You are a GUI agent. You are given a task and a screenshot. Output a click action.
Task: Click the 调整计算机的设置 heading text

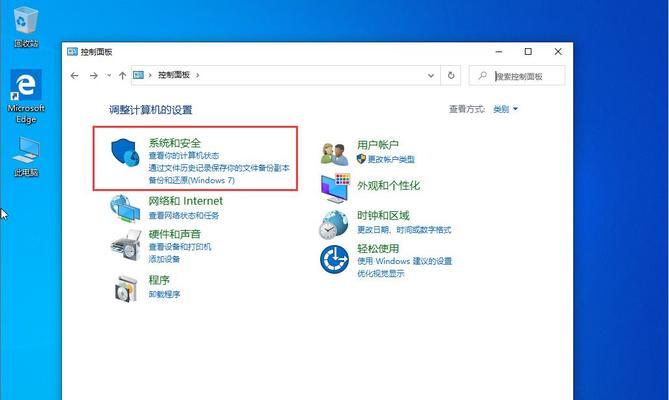(x=151, y=110)
